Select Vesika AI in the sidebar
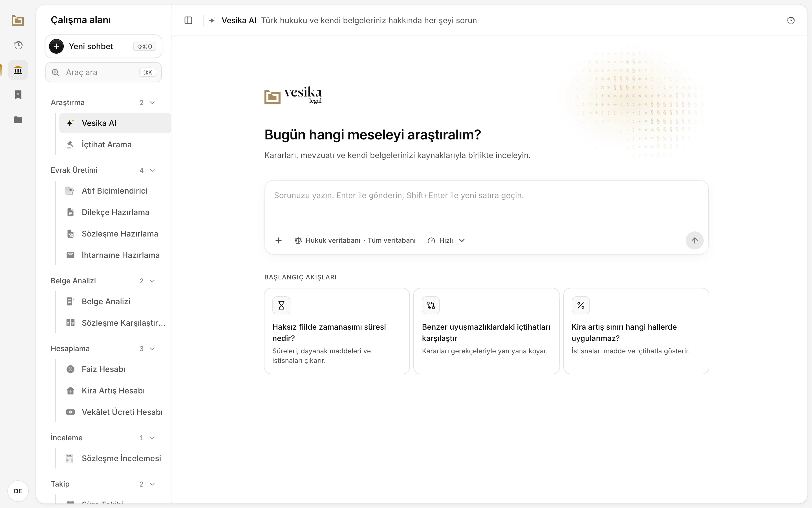This screenshot has width=812, height=508. pyautogui.click(x=115, y=123)
